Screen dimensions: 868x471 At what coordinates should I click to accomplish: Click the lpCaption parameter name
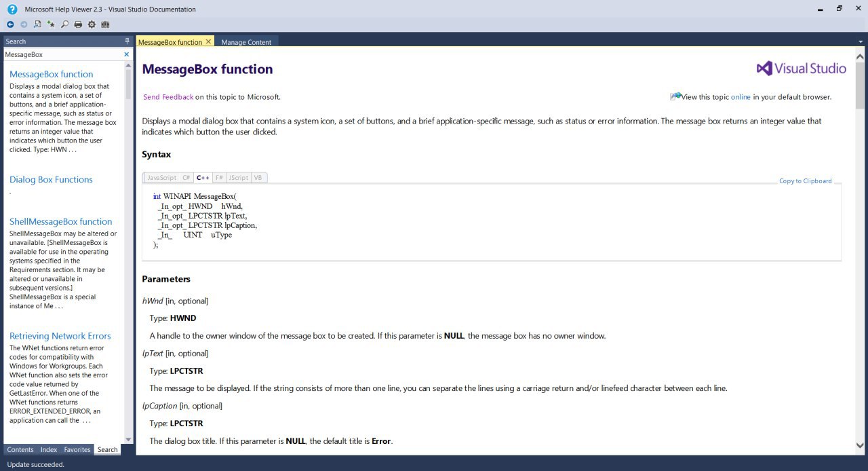159,406
